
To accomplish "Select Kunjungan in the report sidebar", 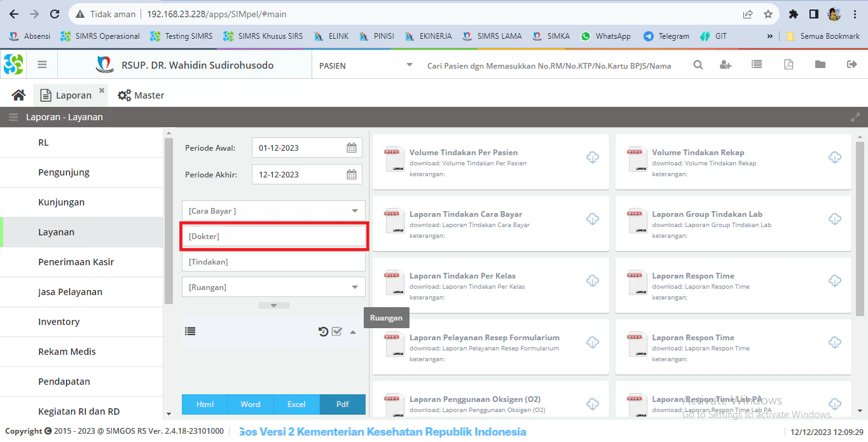I will [x=81, y=202].
